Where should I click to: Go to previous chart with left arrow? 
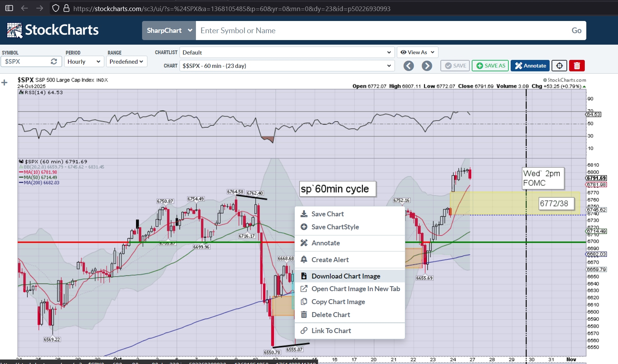409,66
